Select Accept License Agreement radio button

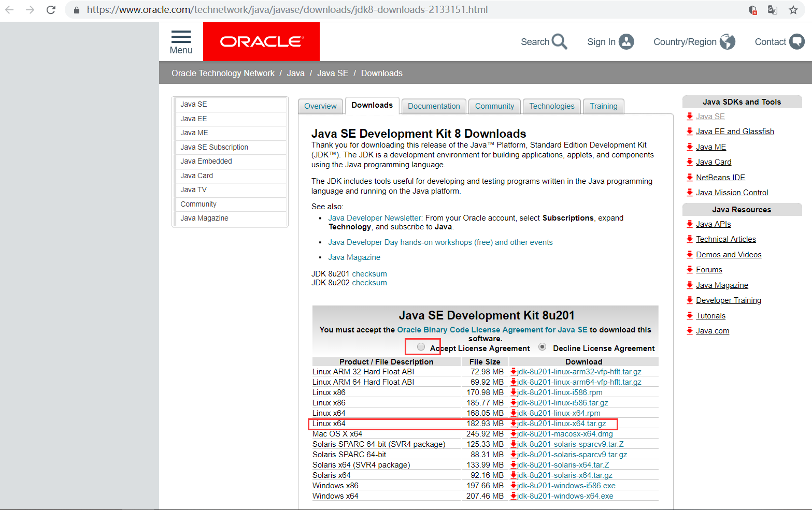point(421,347)
